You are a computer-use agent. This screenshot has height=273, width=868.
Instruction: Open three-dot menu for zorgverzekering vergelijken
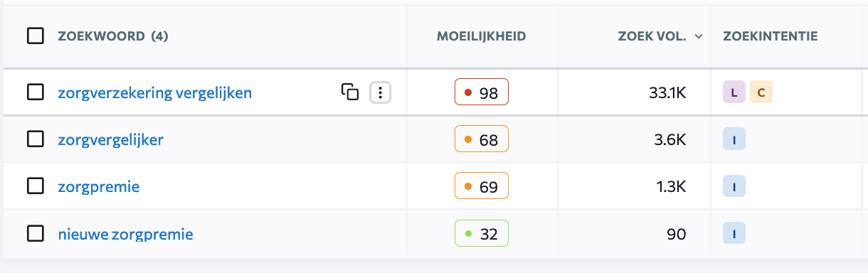[381, 92]
